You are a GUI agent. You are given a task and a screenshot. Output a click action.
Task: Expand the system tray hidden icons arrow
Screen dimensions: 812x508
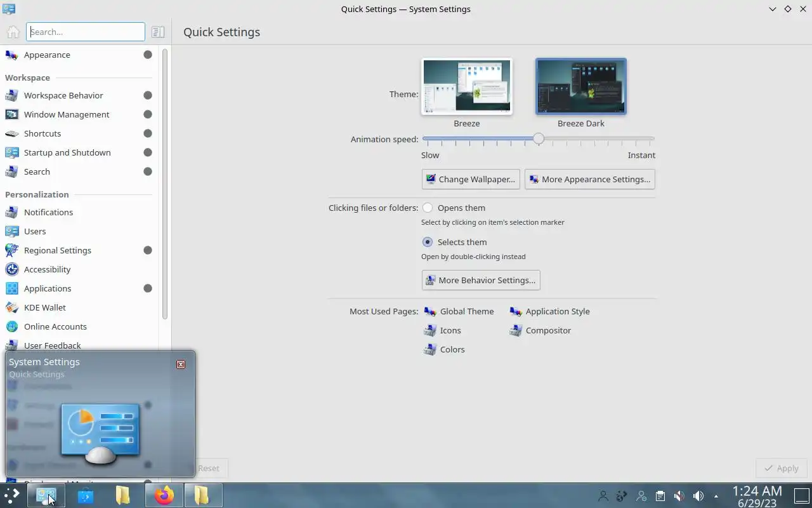pos(717,496)
